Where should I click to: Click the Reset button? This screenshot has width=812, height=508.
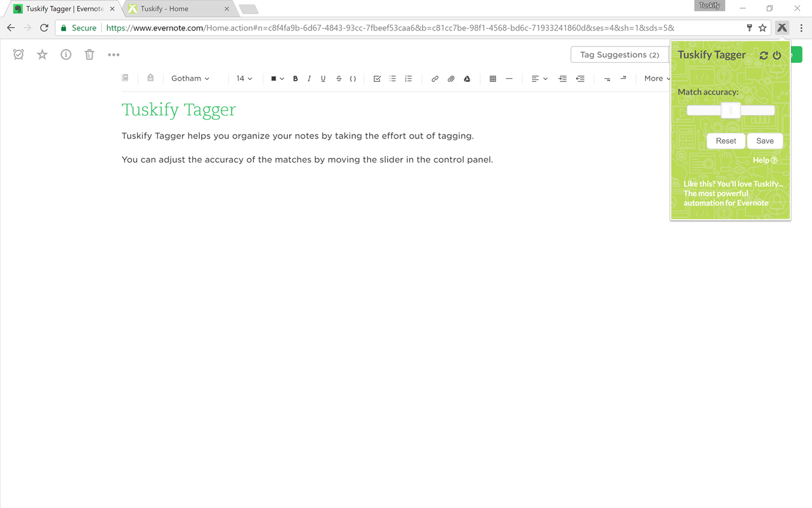coord(726,141)
